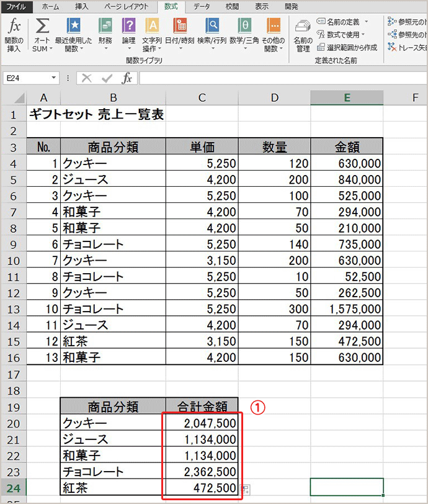Open Recently Used functions (最近使用した関数)
Image resolution: width=428 pixels, height=504 pixels.
[x=74, y=25]
